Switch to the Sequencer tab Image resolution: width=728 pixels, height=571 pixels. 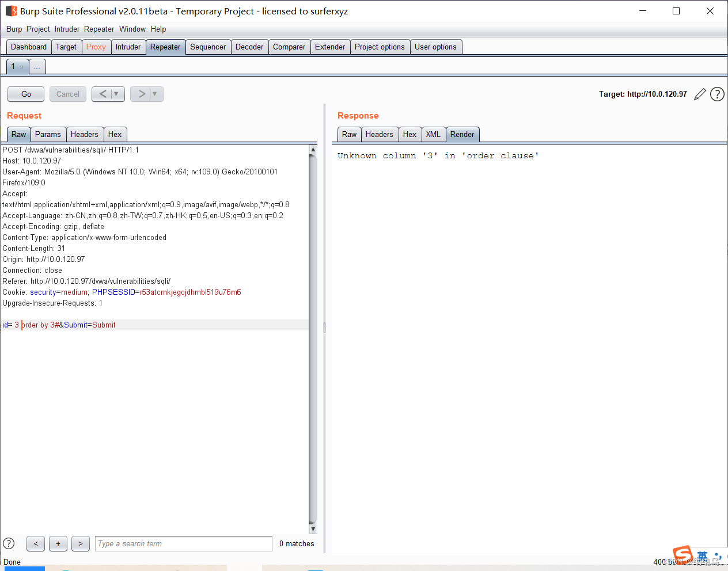pyautogui.click(x=208, y=47)
